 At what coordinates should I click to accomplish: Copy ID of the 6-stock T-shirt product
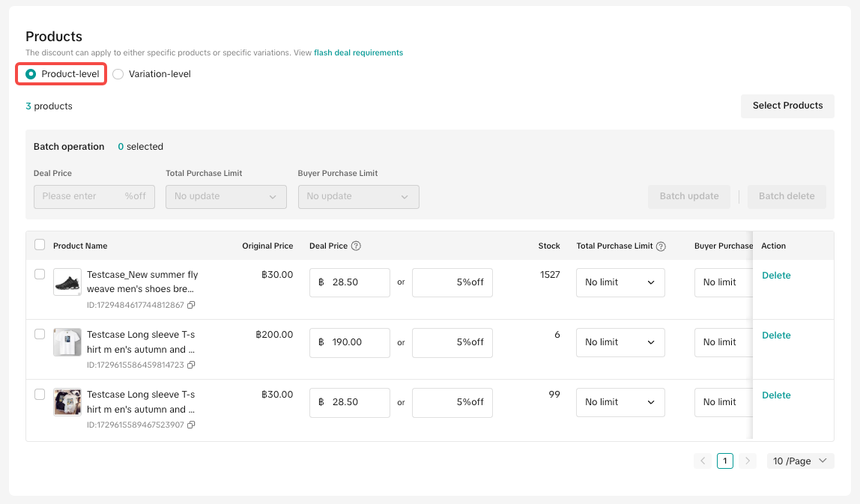[x=191, y=365]
